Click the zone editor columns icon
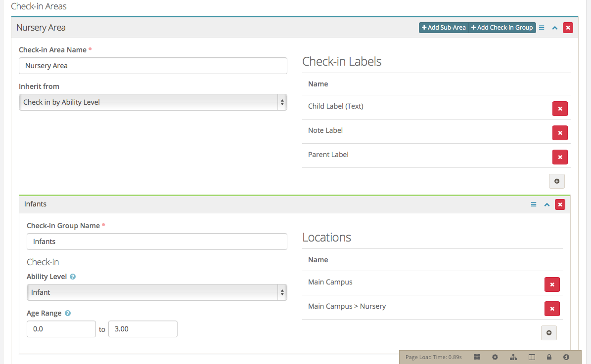The height and width of the screenshot is (364, 591). pyautogui.click(x=531, y=357)
